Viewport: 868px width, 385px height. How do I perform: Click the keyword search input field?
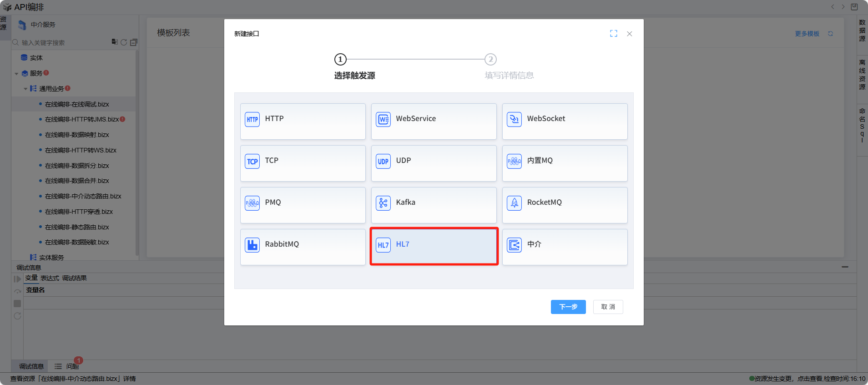(64, 43)
